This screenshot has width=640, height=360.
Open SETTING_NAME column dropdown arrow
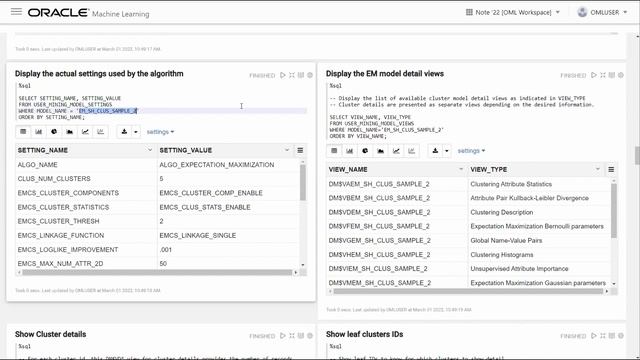tap(150, 150)
